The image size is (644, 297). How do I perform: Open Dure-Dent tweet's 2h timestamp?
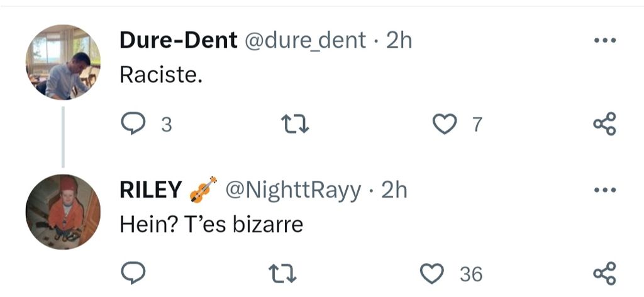click(399, 41)
